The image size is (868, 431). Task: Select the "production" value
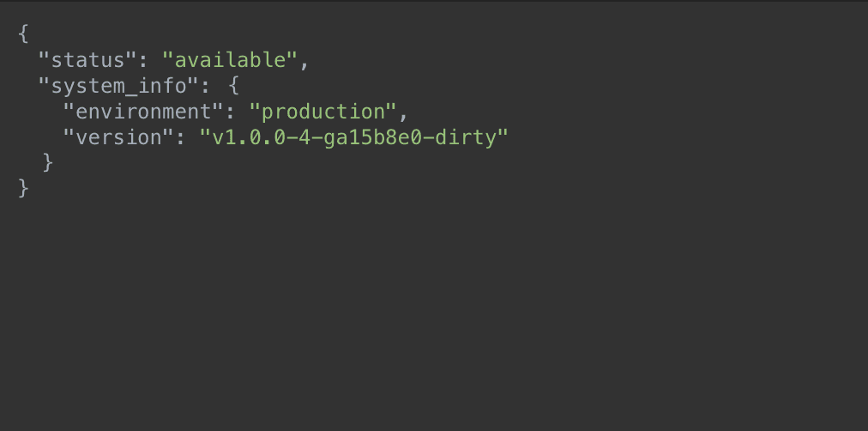pyautogui.click(x=323, y=112)
